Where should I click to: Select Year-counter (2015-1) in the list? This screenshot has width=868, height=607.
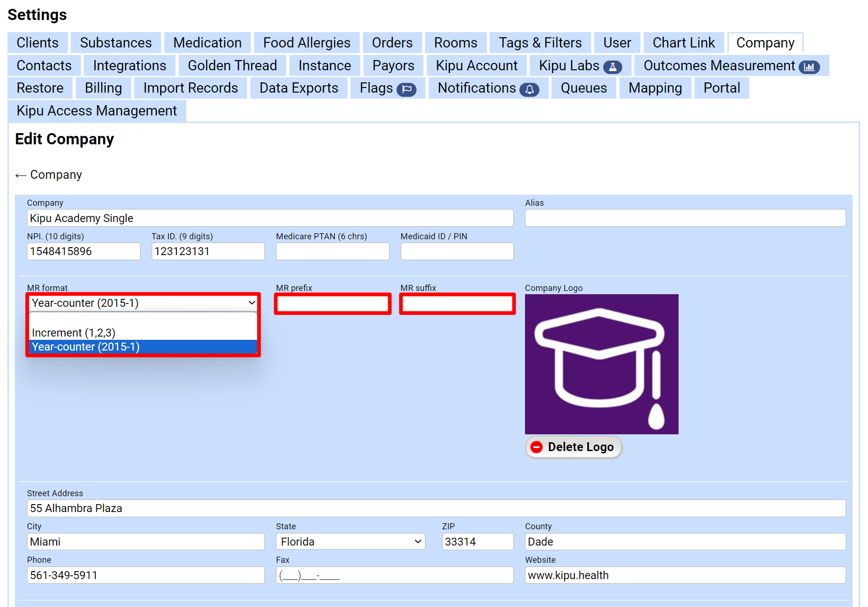click(x=86, y=347)
